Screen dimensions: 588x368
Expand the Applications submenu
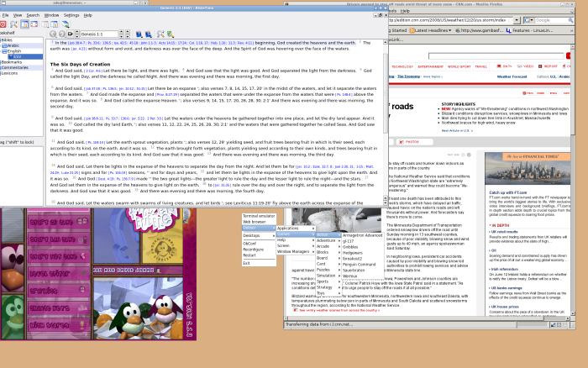click(296, 228)
